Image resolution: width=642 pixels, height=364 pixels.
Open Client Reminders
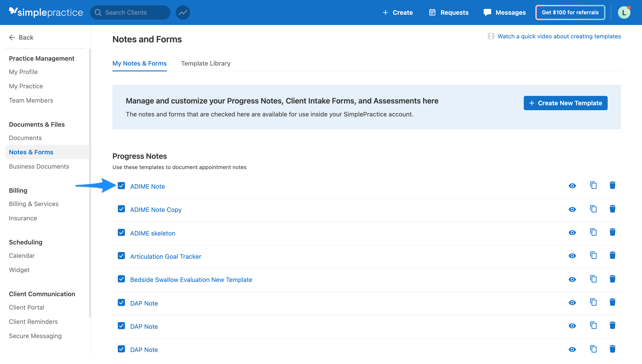point(33,321)
